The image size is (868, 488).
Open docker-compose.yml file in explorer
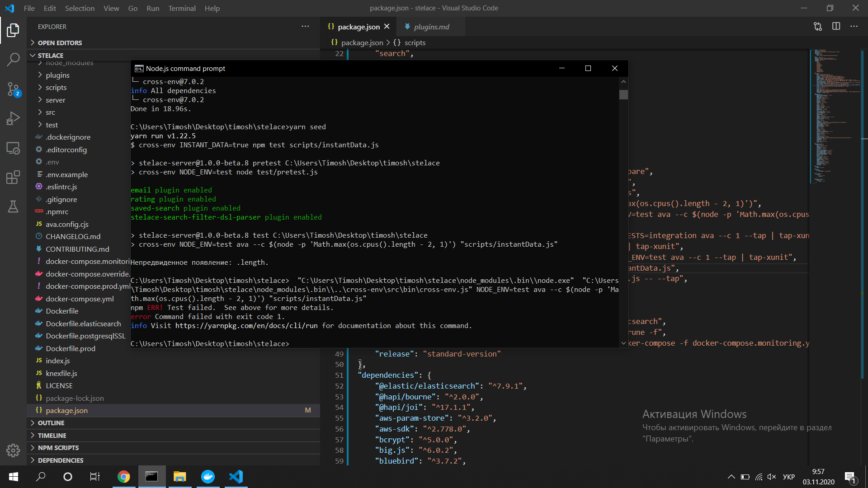(x=80, y=299)
